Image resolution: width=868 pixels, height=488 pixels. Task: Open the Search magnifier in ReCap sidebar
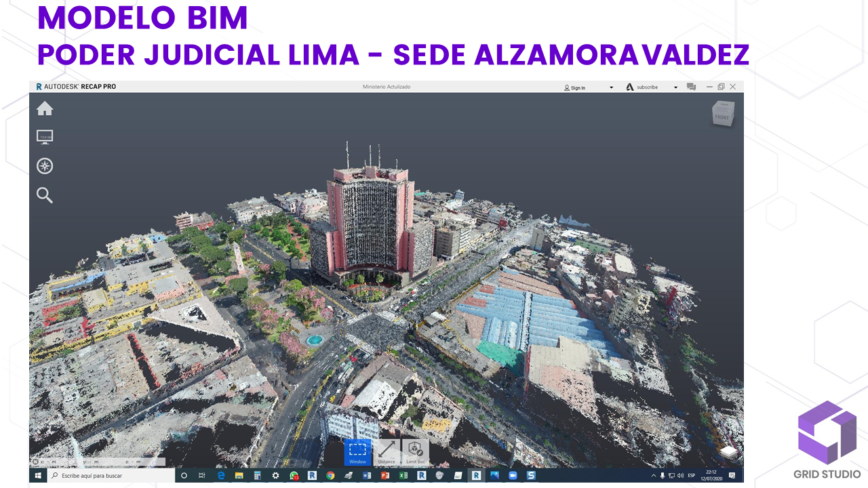coord(45,195)
